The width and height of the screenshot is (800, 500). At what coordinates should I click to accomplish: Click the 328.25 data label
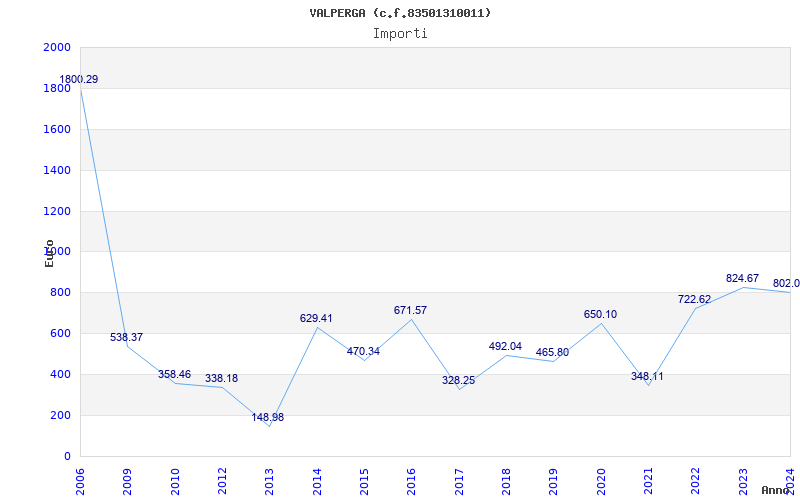tap(459, 380)
